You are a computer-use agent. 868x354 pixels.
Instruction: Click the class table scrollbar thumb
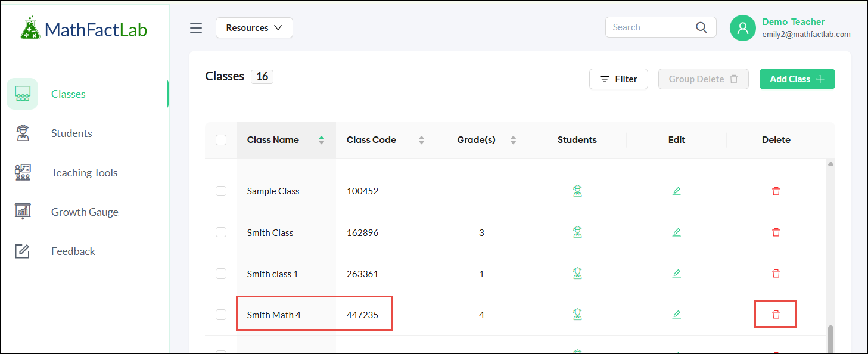(830, 339)
